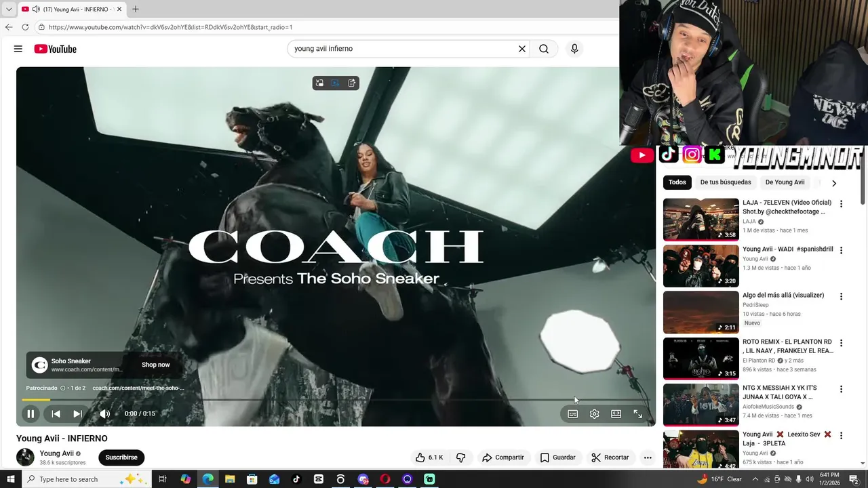Open a new browser tab
The height and width of the screenshot is (488, 868).
(136, 9)
